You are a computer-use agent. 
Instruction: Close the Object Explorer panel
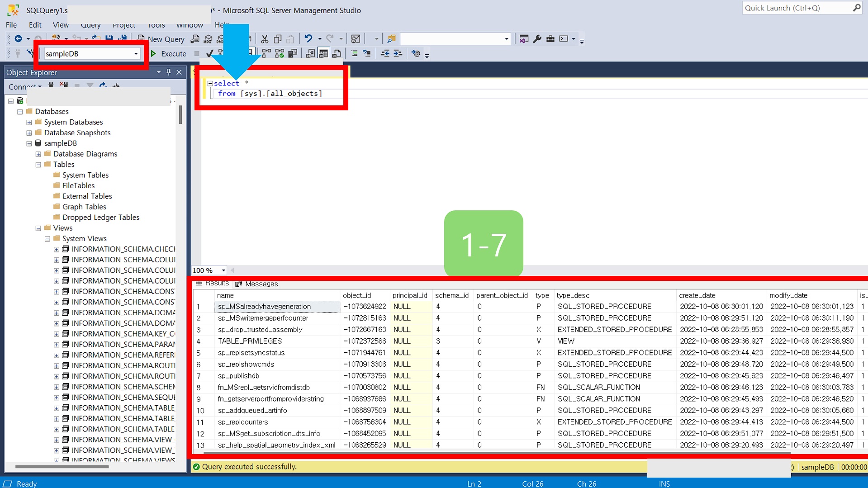pyautogui.click(x=179, y=72)
